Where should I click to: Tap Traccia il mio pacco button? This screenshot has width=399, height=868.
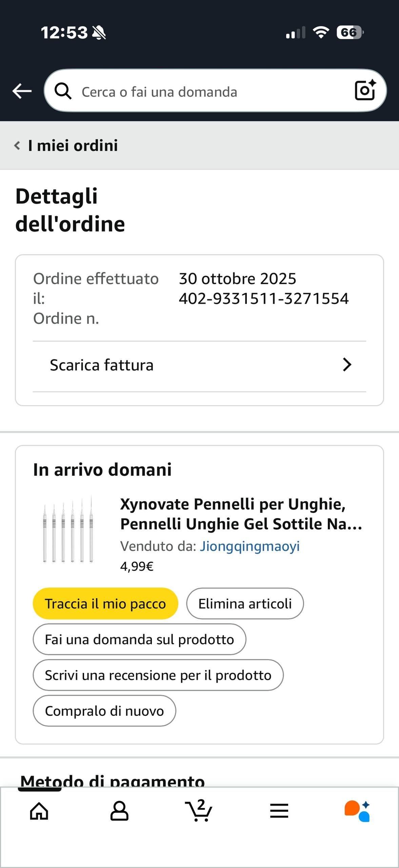tap(105, 604)
